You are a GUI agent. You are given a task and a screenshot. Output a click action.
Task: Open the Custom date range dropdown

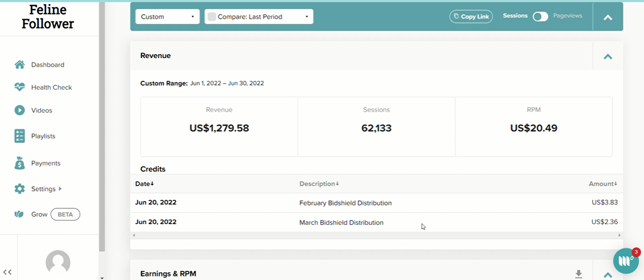tap(167, 17)
